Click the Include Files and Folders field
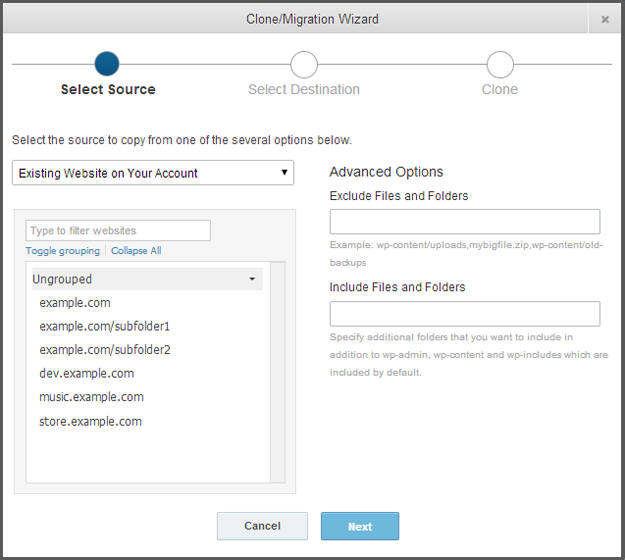This screenshot has width=625, height=560. 465,314
